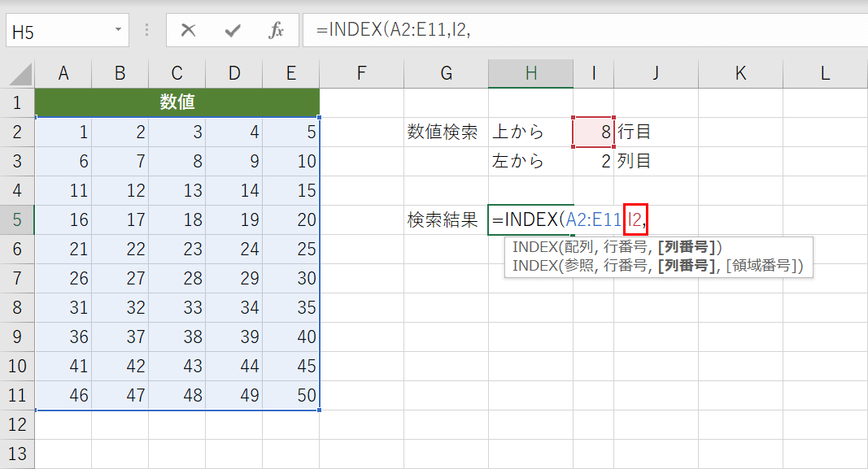
Task: Select the 上から label cell
Action: (x=530, y=131)
